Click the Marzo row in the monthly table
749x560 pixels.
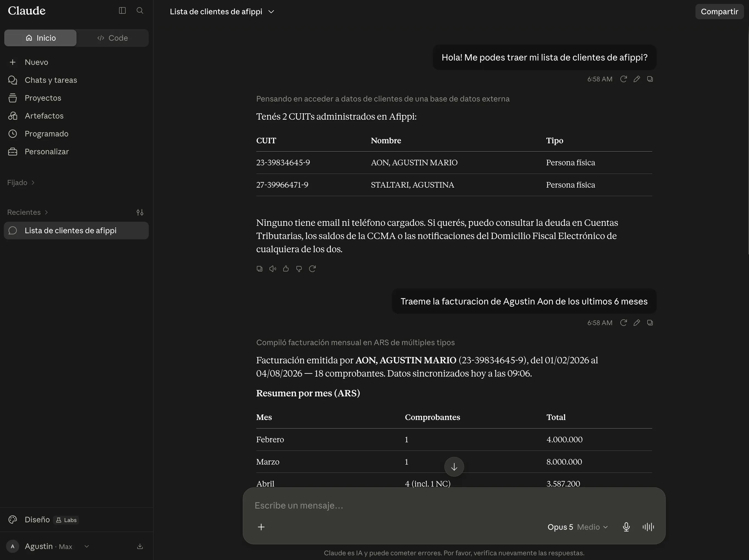(x=454, y=462)
